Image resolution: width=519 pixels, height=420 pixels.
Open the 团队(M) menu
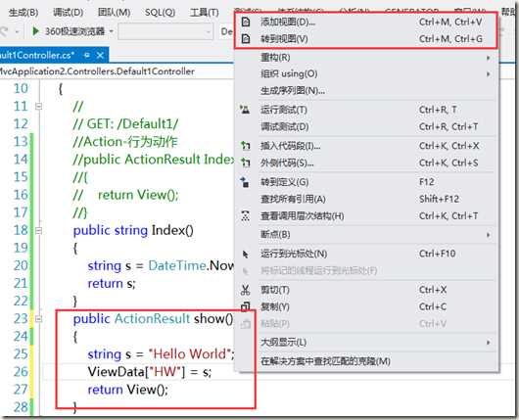coord(114,13)
